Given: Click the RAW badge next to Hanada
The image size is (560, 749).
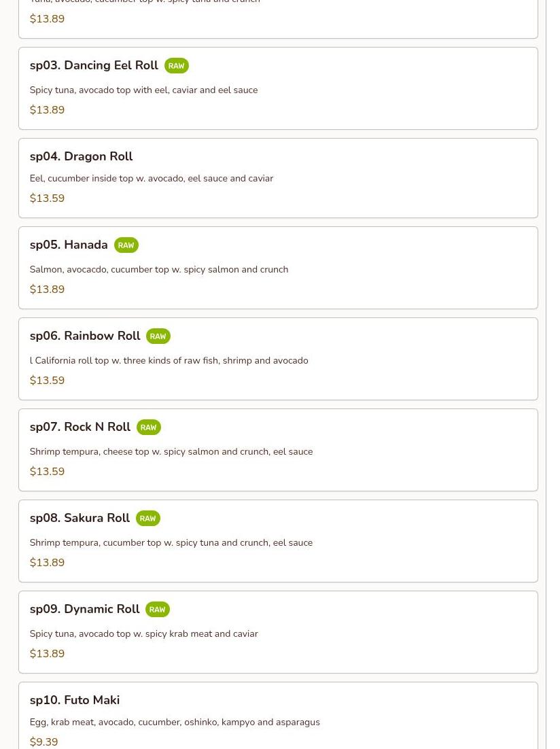Looking at the screenshot, I should pos(126,245).
